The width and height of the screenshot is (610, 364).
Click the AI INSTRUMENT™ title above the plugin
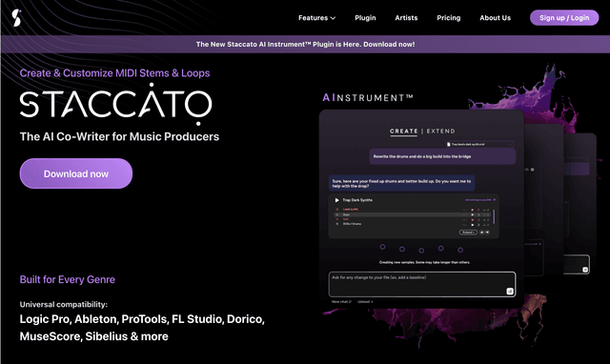coord(368,97)
